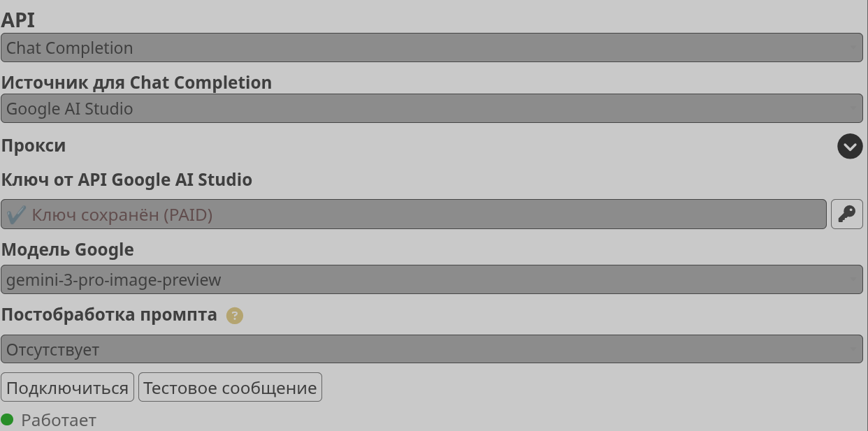Viewport: 868px width, 431px height.
Task: Click the API heading label
Action: click(18, 20)
